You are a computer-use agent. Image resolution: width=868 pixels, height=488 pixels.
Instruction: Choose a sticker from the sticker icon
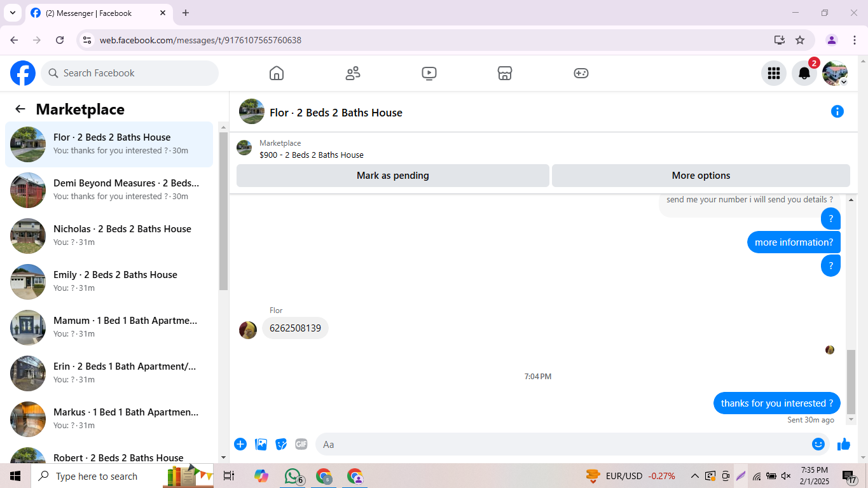pos(281,444)
